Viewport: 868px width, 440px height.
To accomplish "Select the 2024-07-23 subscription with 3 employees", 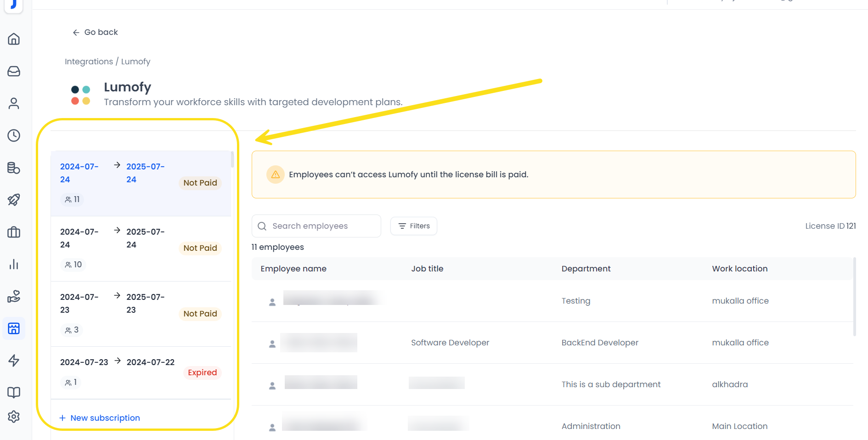I will [x=141, y=314].
